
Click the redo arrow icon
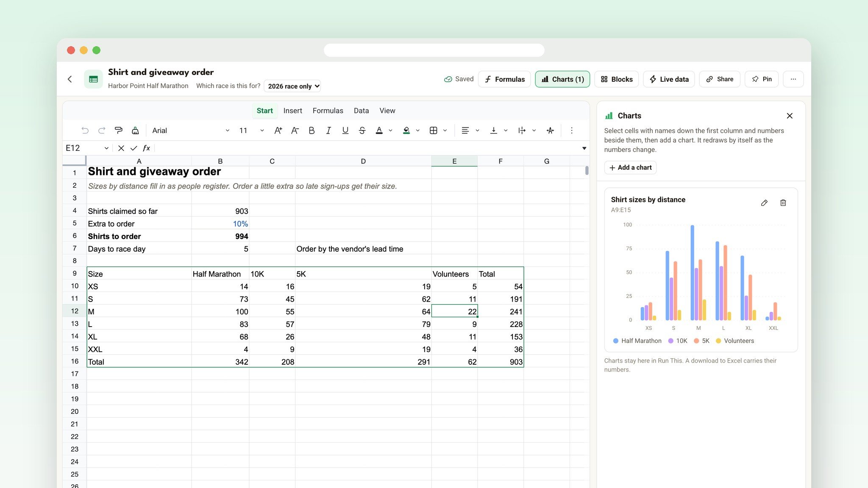coord(102,130)
